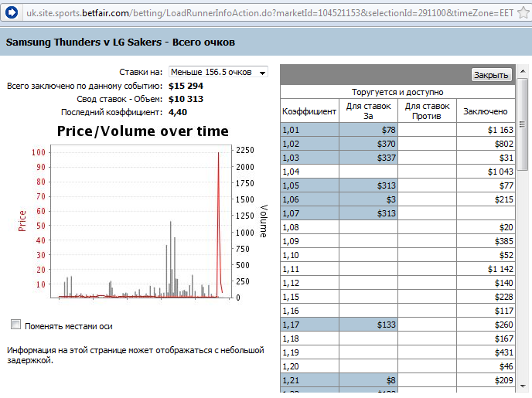Select the 1,20 coefficient cell
The image size is (532, 398).
point(310,366)
